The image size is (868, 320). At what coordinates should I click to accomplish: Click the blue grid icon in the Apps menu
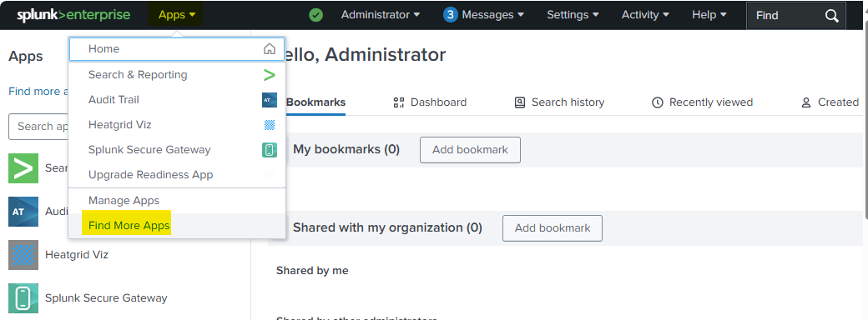270,125
